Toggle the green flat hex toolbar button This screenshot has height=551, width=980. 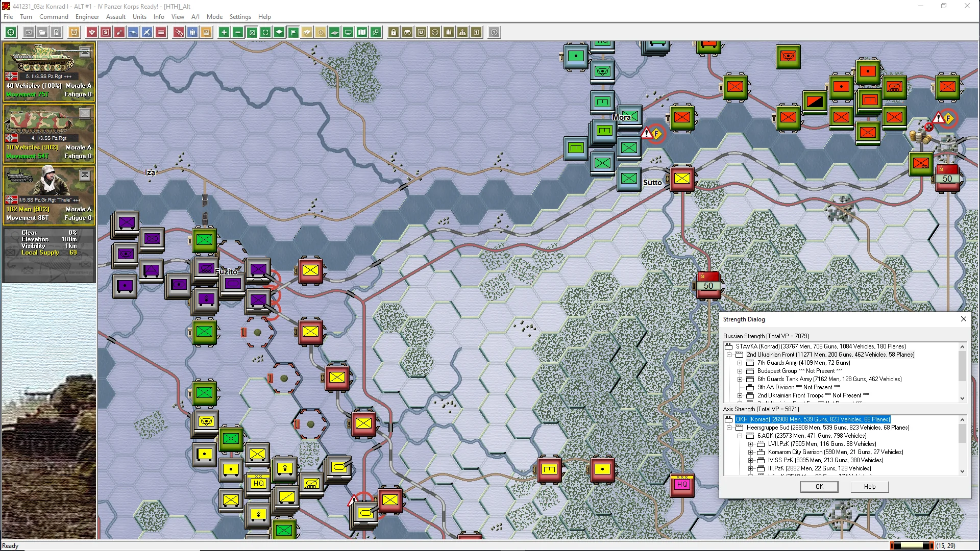coord(334,32)
